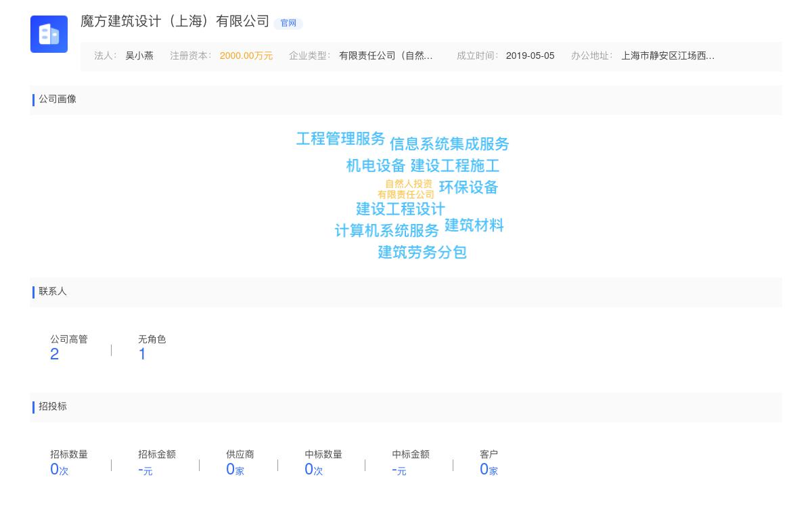Select the 有限责任公司 orange tag

[x=406, y=195]
